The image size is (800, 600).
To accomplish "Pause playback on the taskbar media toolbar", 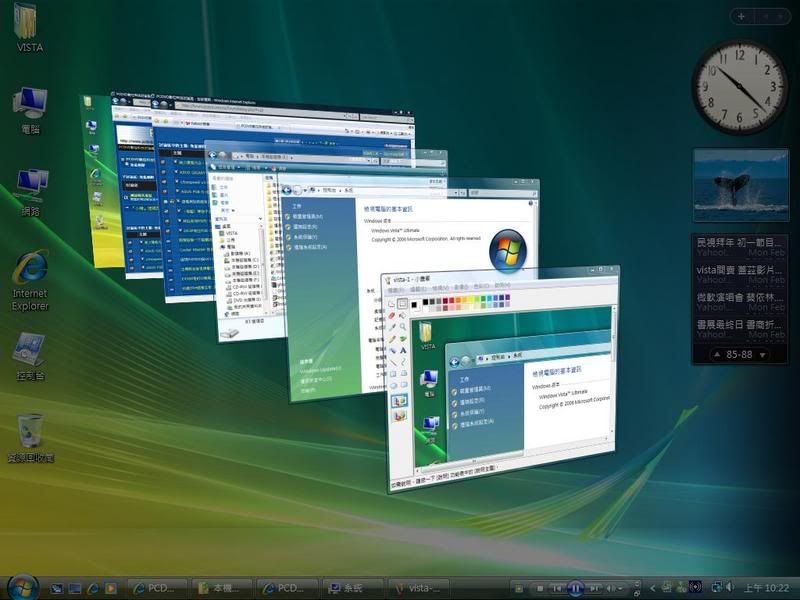I will pyautogui.click(x=575, y=588).
